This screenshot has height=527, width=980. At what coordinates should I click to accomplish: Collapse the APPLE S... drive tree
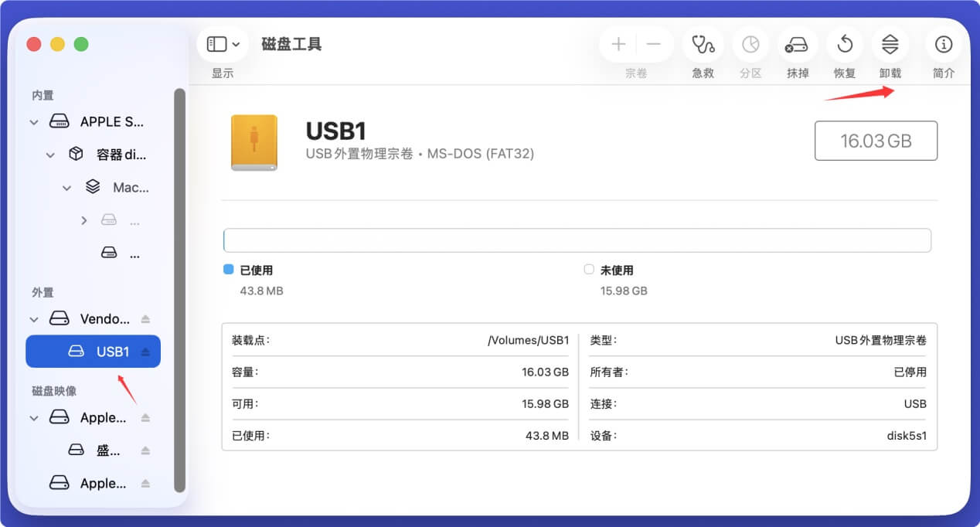pyautogui.click(x=33, y=121)
